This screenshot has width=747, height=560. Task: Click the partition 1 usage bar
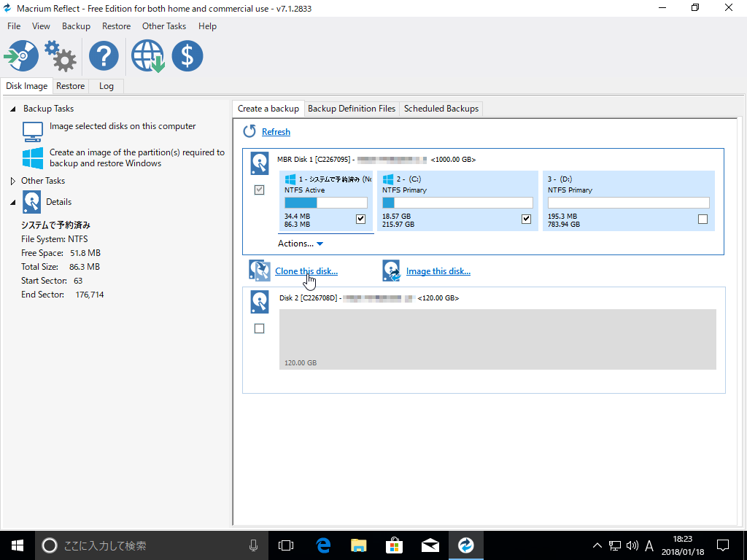click(326, 203)
